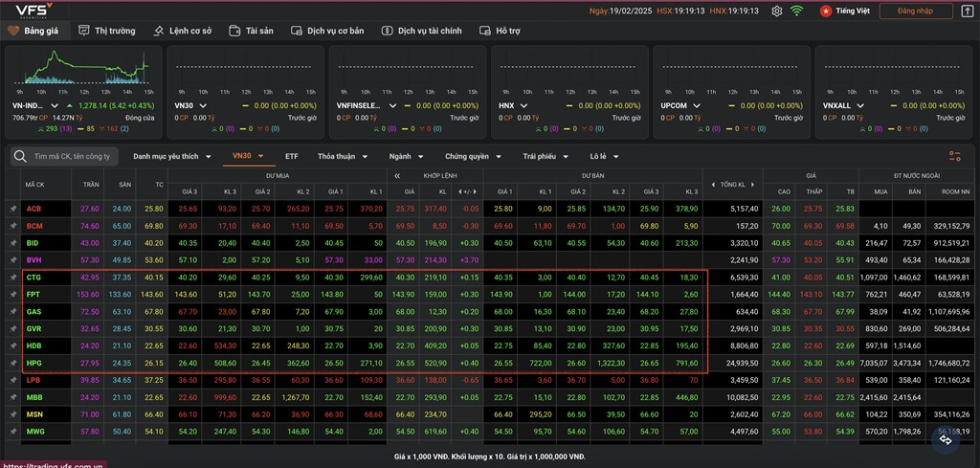The height and width of the screenshot is (468, 980).
Task: Open Dịch vụ cơ bản menu
Action: pyautogui.click(x=327, y=31)
